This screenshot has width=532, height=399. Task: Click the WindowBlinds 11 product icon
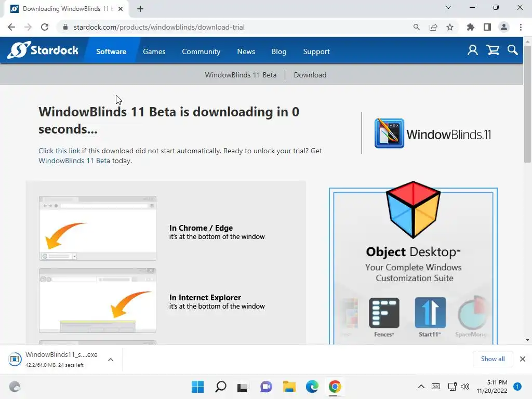389,134
